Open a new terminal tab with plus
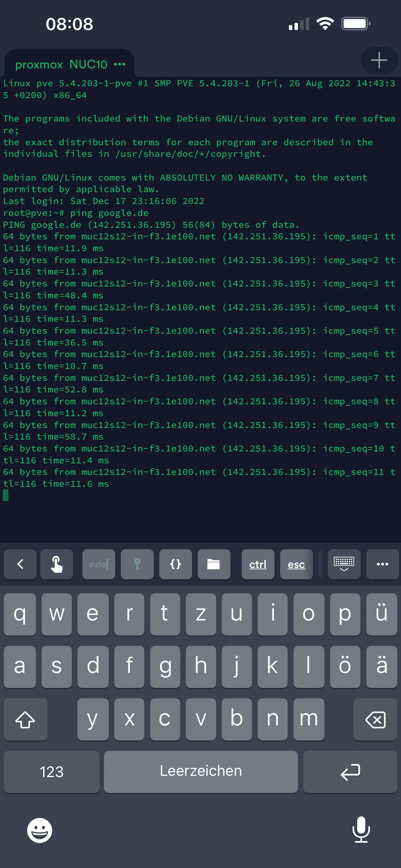The height and width of the screenshot is (868, 401). [x=379, y=60]
